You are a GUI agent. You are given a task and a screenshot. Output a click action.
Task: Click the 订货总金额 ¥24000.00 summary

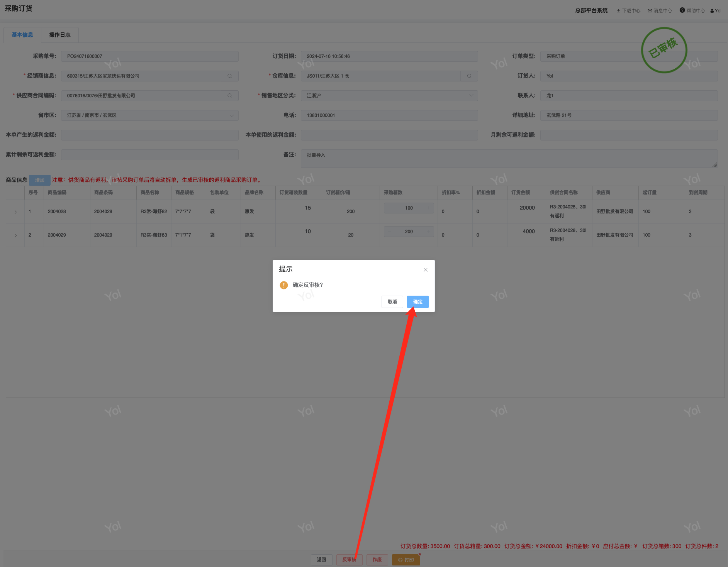(x=533, y=547)
